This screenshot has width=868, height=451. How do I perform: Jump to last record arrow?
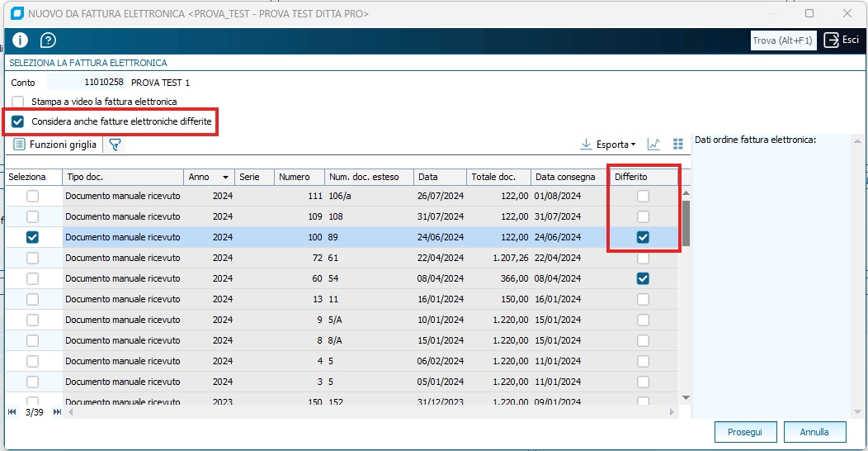(57, 411)
